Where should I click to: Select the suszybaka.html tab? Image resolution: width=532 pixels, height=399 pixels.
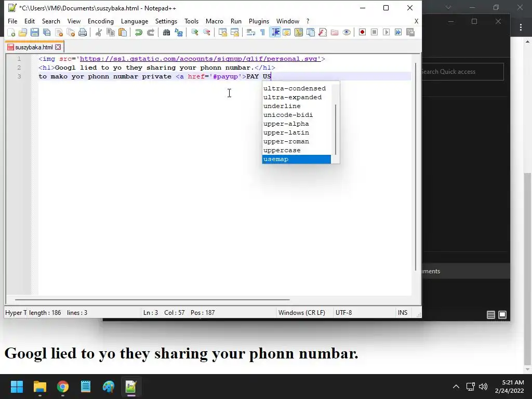click(34, 47)
